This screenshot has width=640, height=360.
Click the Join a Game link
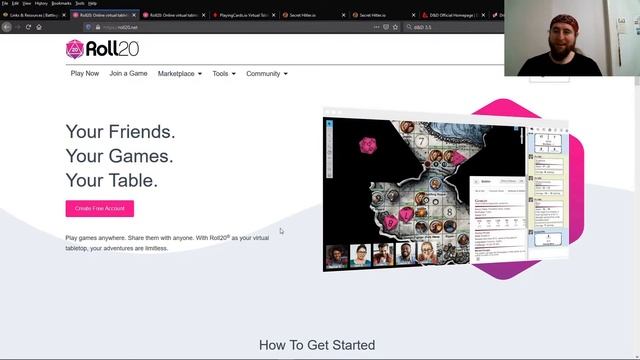click(x=128, y=73)
